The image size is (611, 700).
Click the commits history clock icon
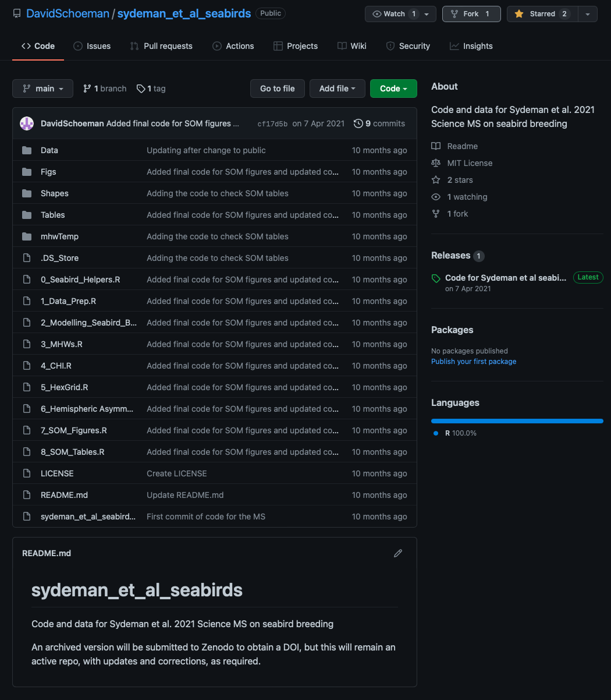tap(358, 123)
